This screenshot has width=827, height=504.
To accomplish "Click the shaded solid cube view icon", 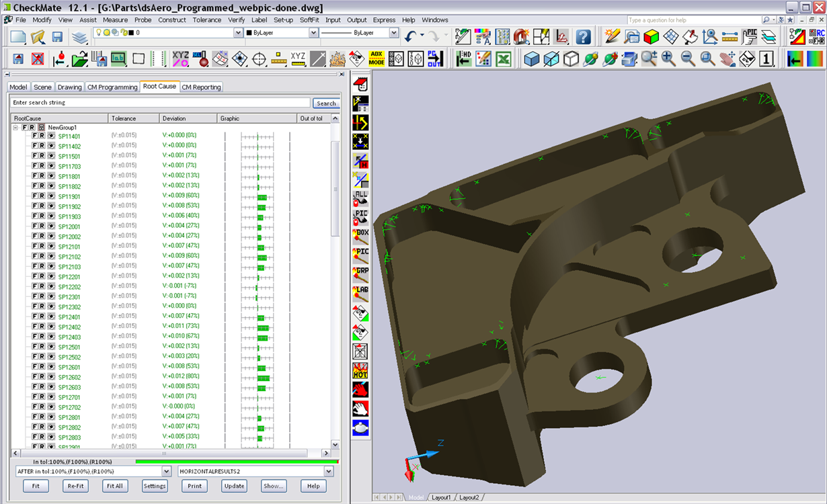I will (531, 59).
